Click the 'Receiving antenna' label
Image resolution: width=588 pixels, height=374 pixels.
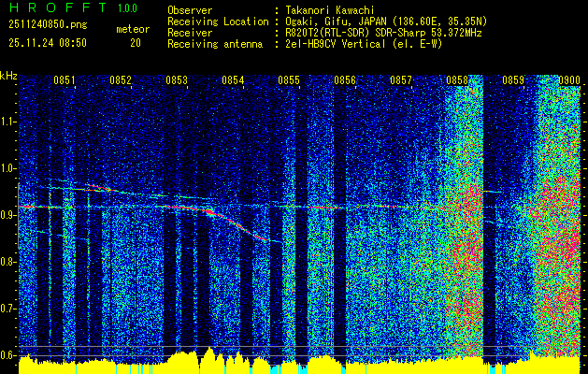(215, 44)
